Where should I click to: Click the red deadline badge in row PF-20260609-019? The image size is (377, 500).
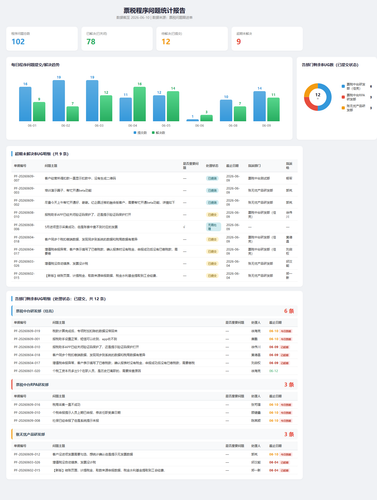coord(286,331)
